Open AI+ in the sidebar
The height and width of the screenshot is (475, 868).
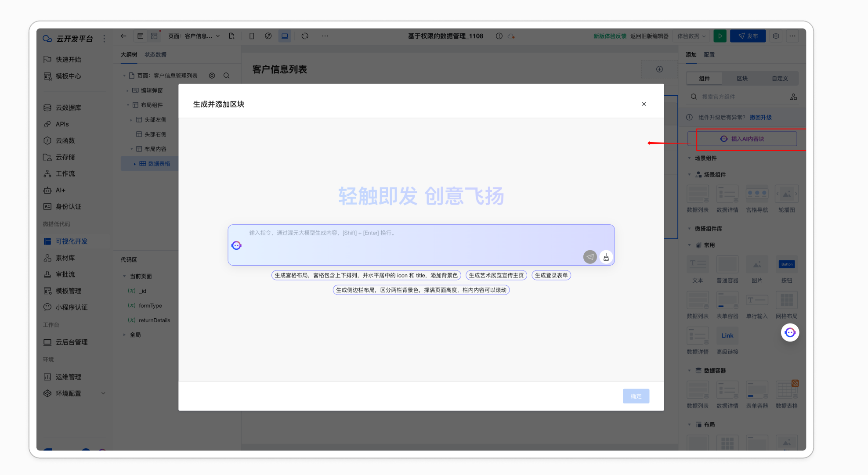click(60, 190)
